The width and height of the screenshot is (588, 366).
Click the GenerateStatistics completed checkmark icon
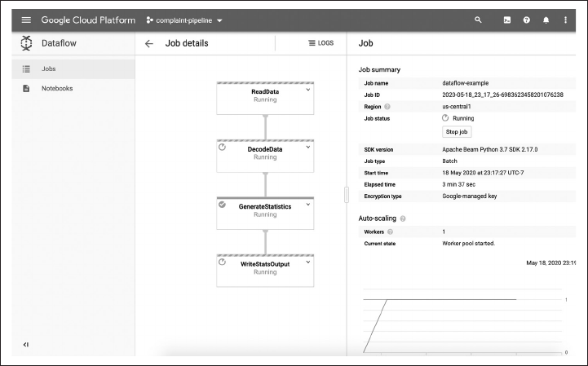click(222, 205)
